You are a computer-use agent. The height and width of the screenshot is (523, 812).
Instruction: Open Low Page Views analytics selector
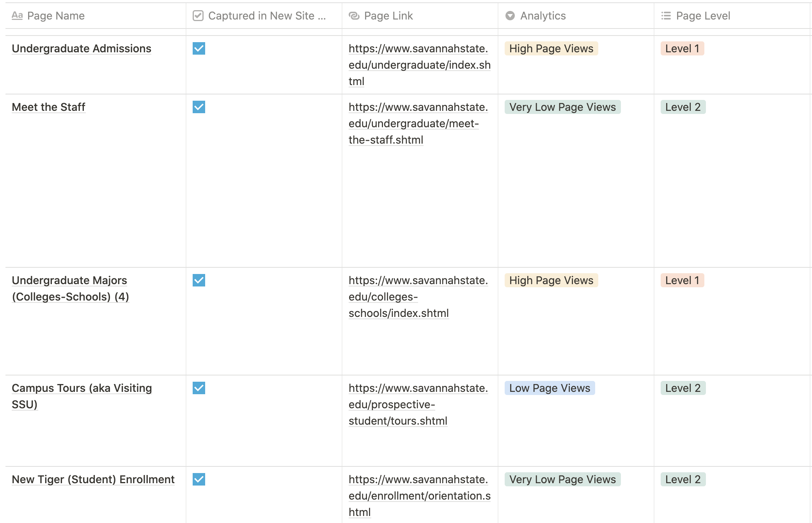pyautogui.click(x=549, y=388)
